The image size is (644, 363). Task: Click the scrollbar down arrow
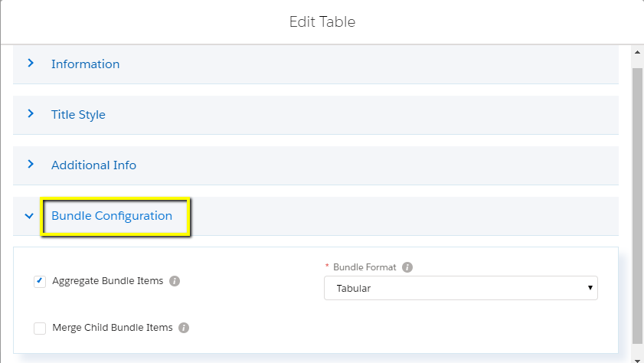coord(637,359)
